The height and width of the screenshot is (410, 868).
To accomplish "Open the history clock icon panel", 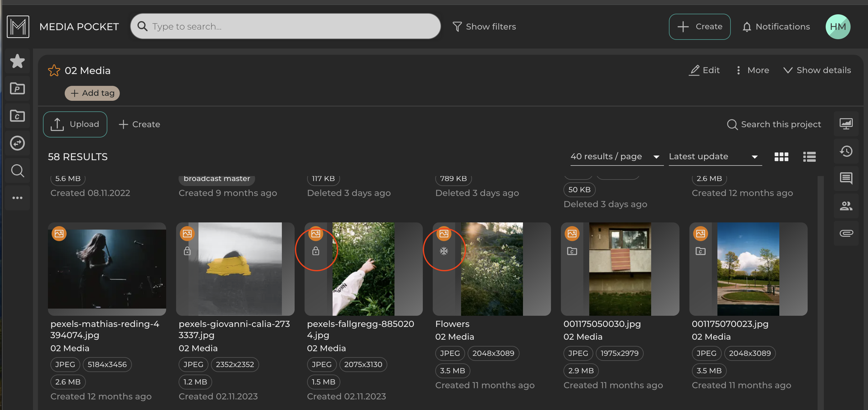I will pyautogui.click(x=846, y=151).
